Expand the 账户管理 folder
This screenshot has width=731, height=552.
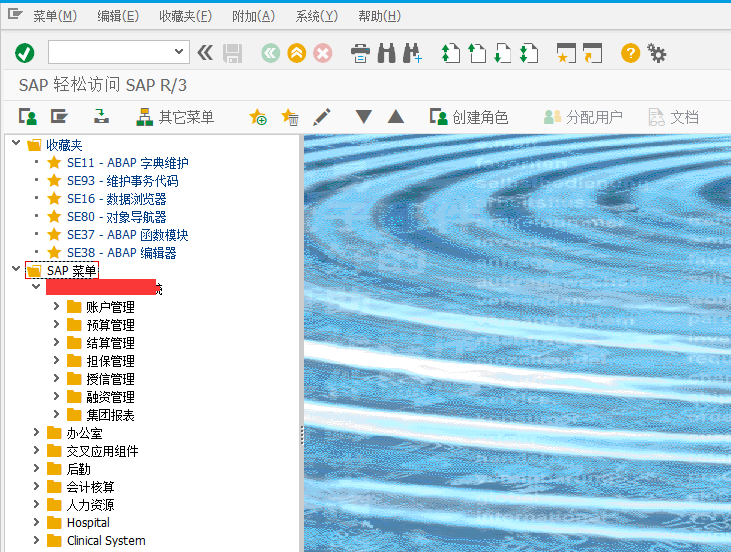pos(56,306)
